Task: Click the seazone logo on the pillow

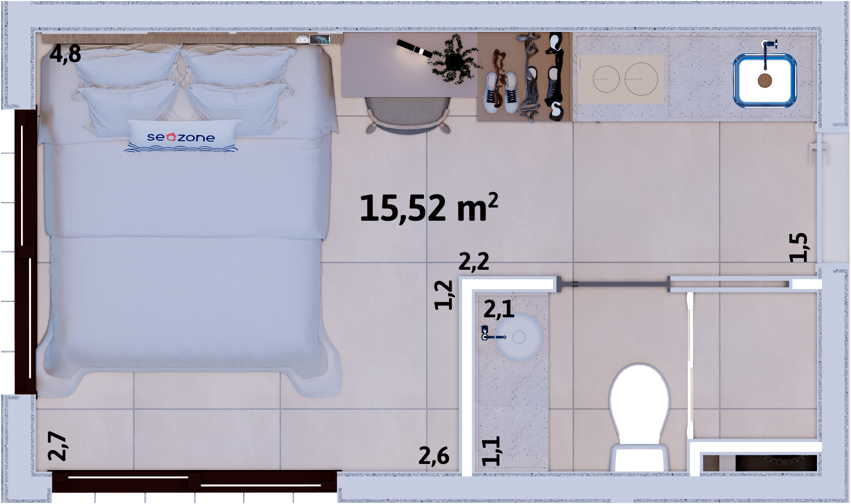Action: pos(181,137)
